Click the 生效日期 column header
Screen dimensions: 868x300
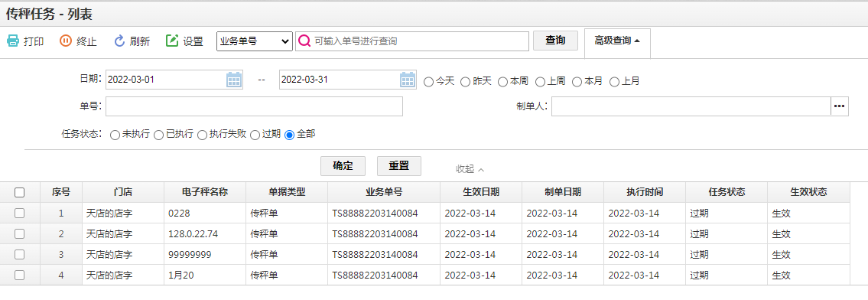[x=481, y=192]
